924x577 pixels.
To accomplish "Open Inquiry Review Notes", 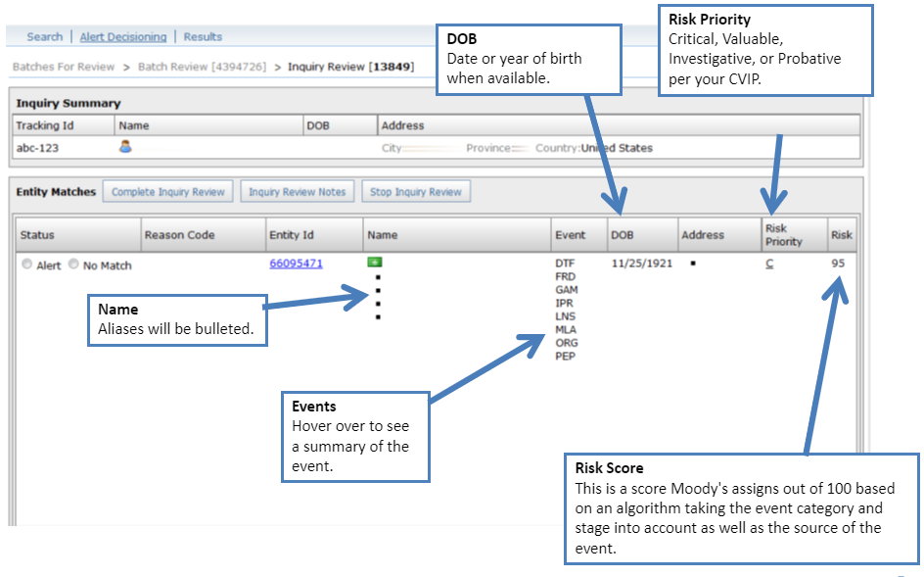I will point(297,191).
